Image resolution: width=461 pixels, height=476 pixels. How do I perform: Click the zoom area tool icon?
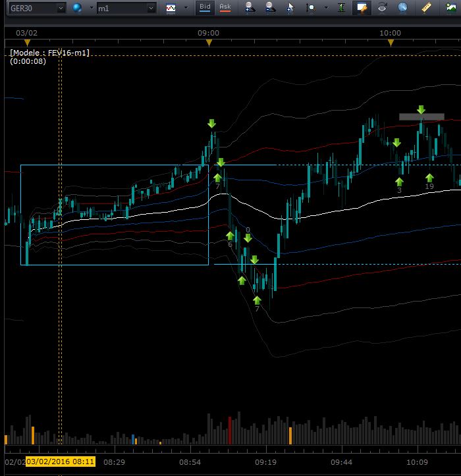coord(310,8)
